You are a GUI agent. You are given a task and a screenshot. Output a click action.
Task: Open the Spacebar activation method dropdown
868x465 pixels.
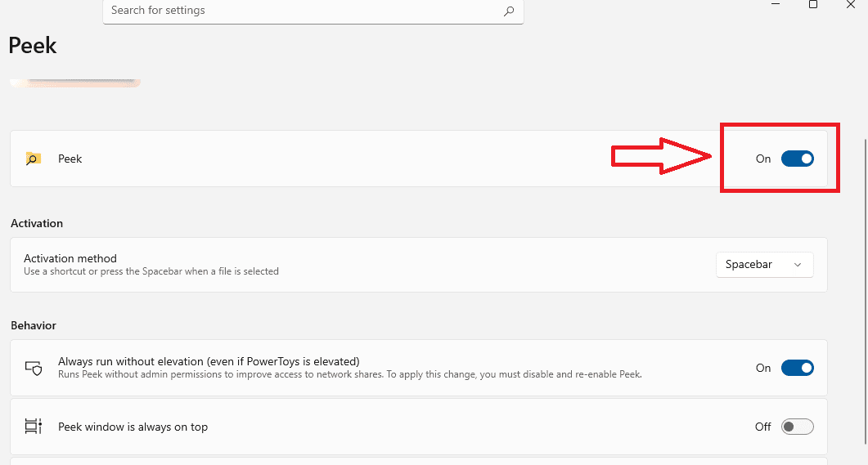(764, 264)
